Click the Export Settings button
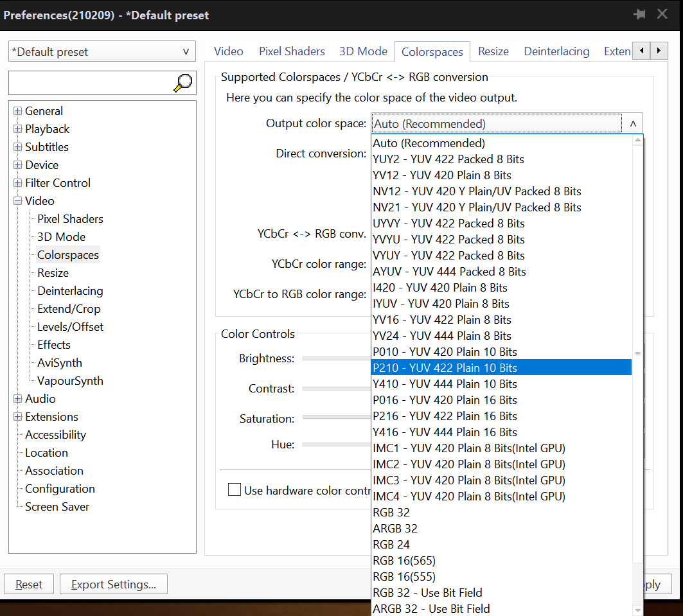 point(113,585)
